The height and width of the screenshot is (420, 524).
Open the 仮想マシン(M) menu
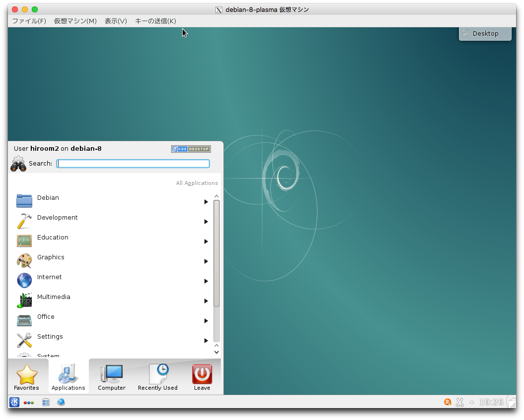tap(75, 21)
